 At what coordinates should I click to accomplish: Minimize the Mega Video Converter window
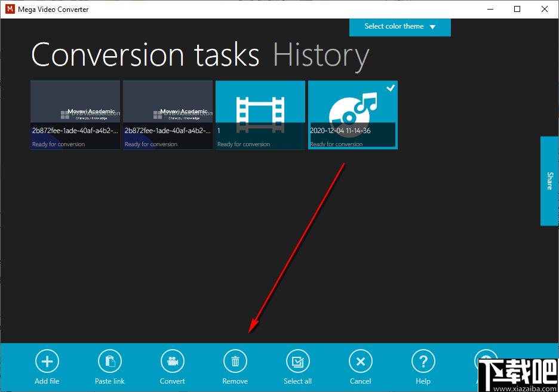tap(490, 9)
